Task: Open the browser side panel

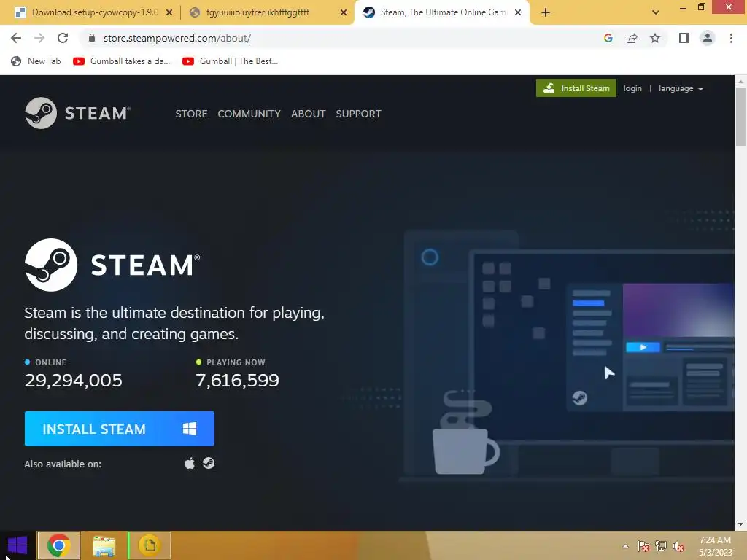Action: point(684,38)
